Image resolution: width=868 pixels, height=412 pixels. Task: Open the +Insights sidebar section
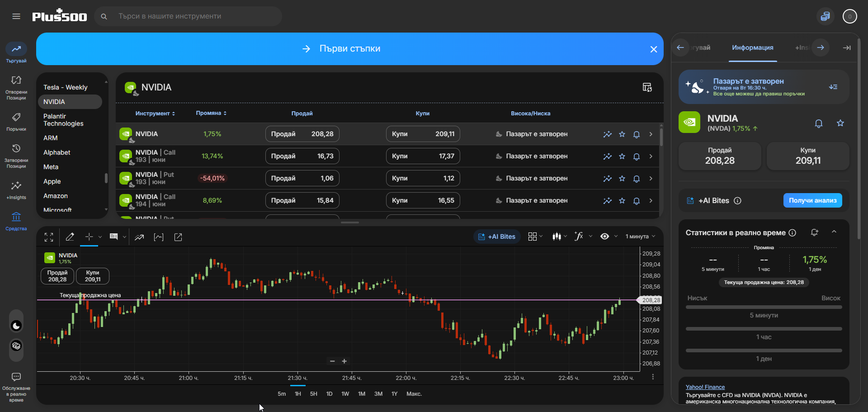pos(16,190)
